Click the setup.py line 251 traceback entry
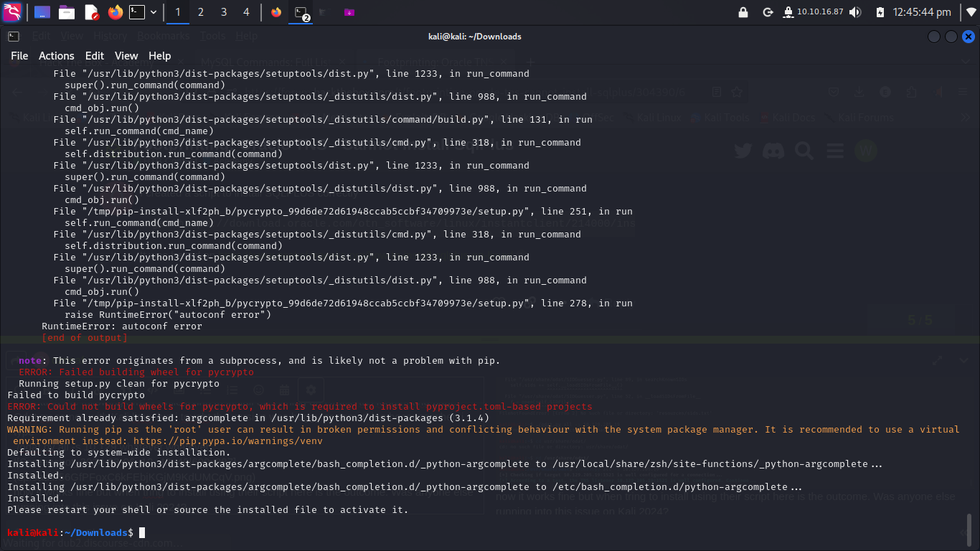Screen dimensions: 980x551 [343, 212]
